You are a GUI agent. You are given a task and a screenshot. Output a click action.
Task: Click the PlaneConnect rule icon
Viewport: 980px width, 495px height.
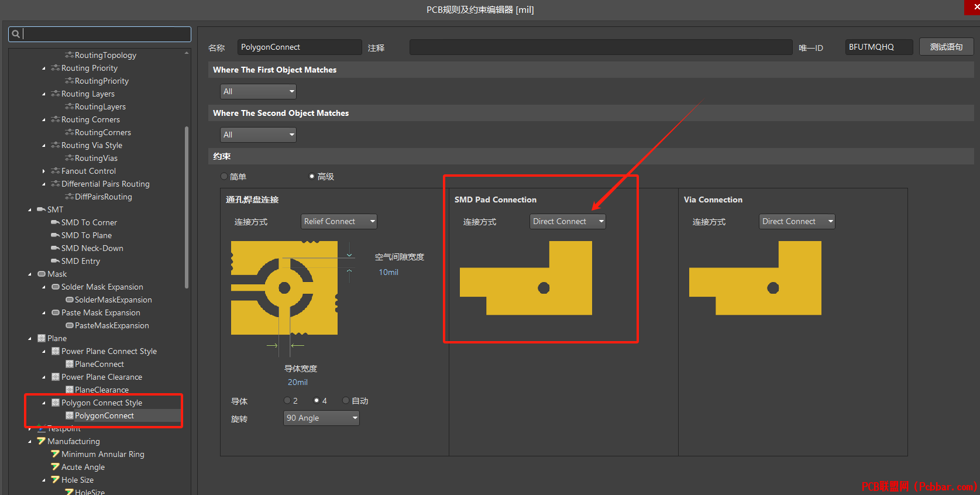(70, 364)
